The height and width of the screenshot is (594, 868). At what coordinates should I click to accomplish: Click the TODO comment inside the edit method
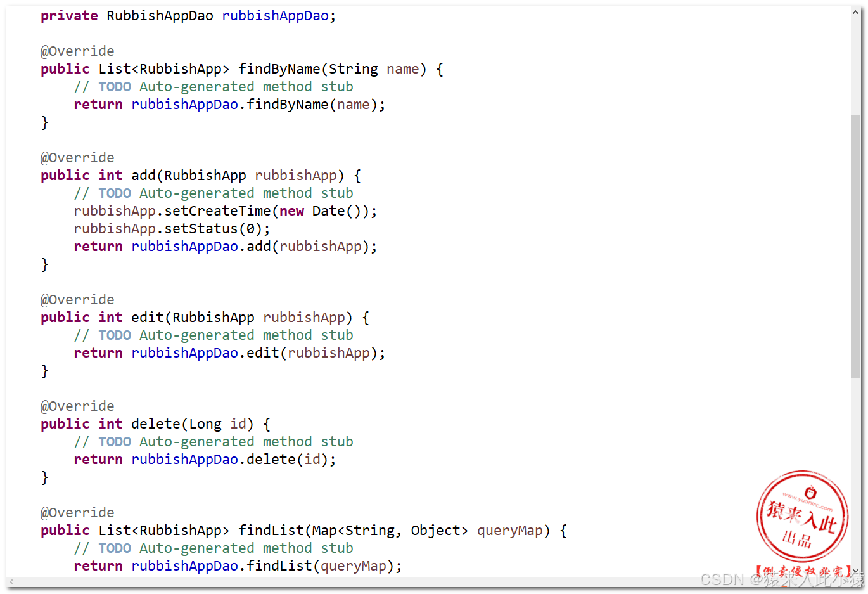[x=214, y=335]
